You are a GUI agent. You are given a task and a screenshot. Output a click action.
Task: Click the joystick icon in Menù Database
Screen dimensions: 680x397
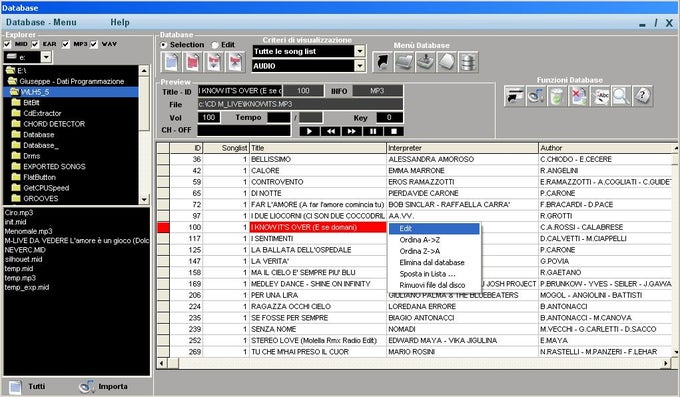pyautogui.click(x=425, y=62)
